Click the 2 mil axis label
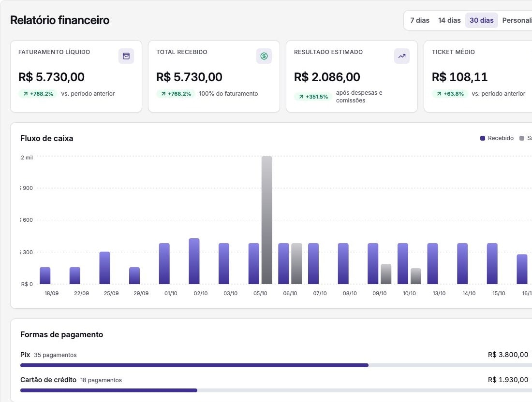 27,158
